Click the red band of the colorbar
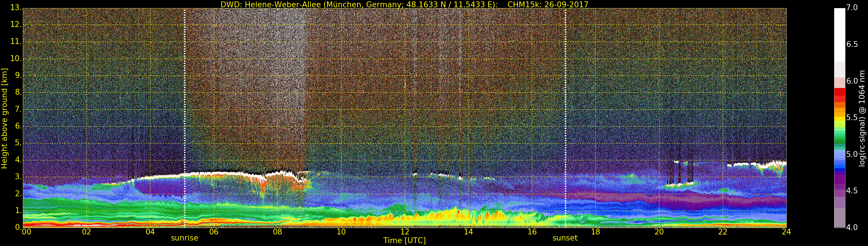This screenshot has width=868, height=246. [839, 95]
